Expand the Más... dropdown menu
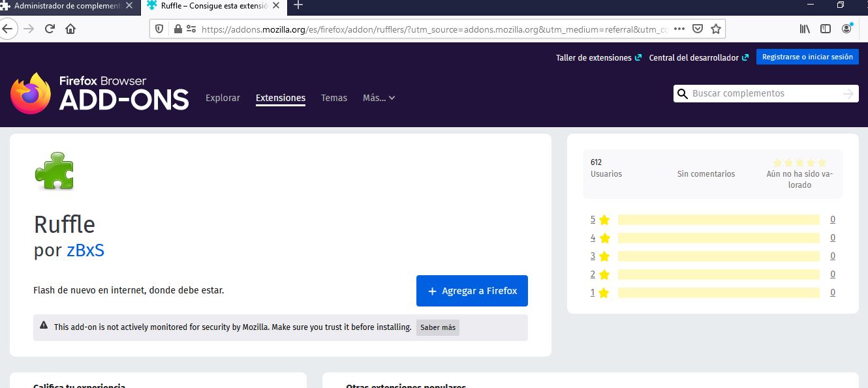Viewport: 868px width, 388px height. point(379,98)
